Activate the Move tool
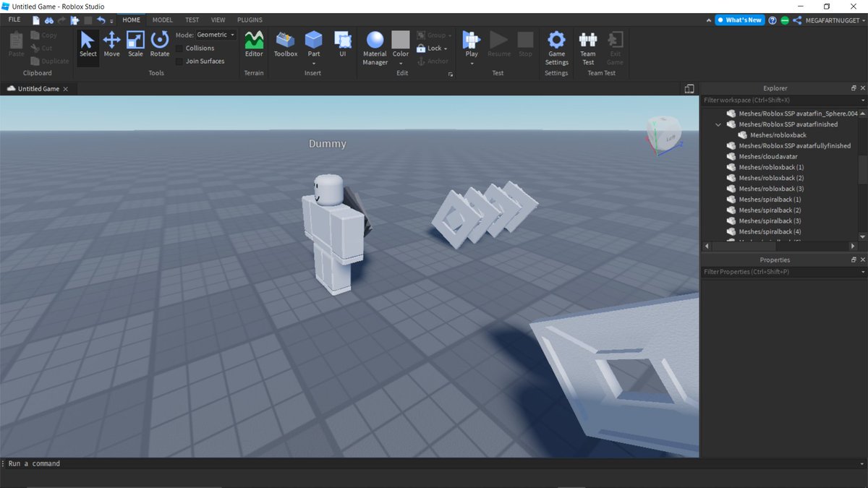The image size is (868, 488). click(111, 45)
